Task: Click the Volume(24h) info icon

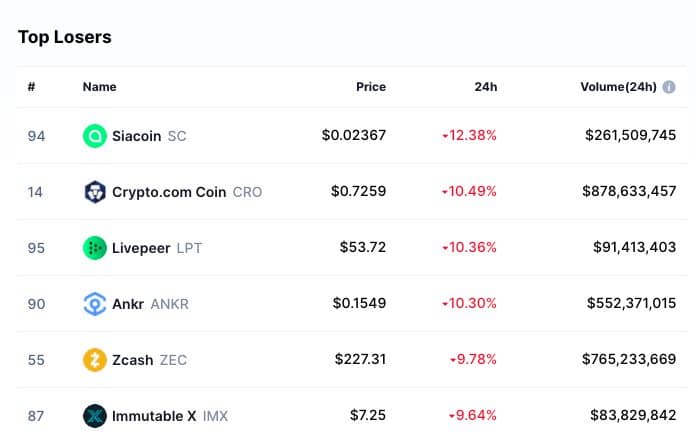Action: coord(669,87)
